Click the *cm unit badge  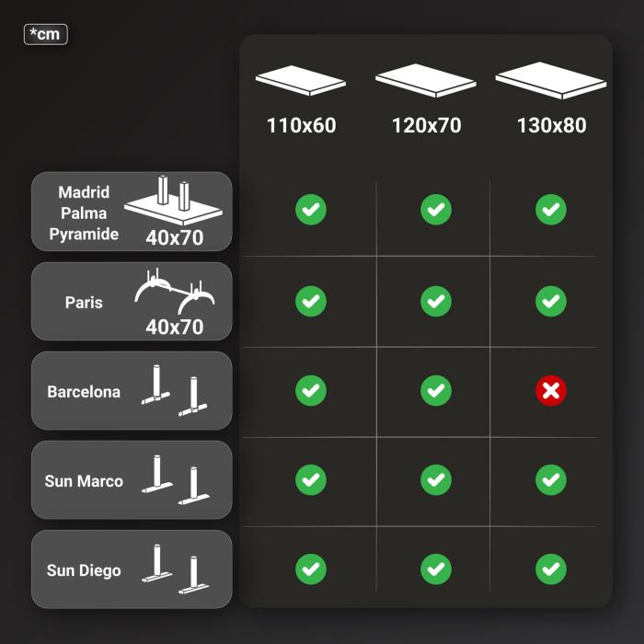[x=46, y=34]
